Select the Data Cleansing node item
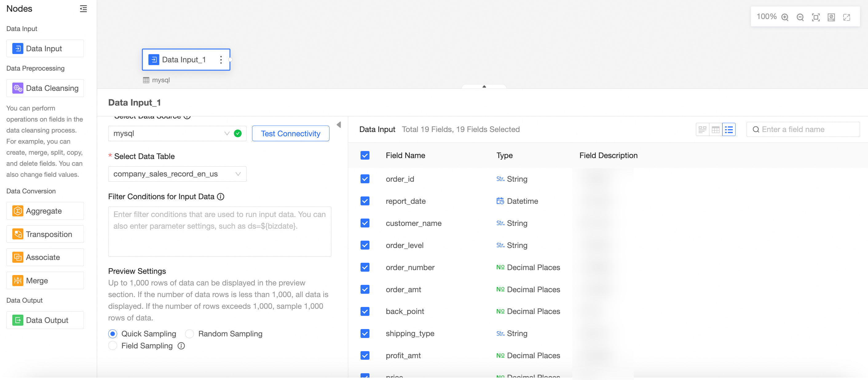Viewport: 868px width, 380px height. coord(45,88)
